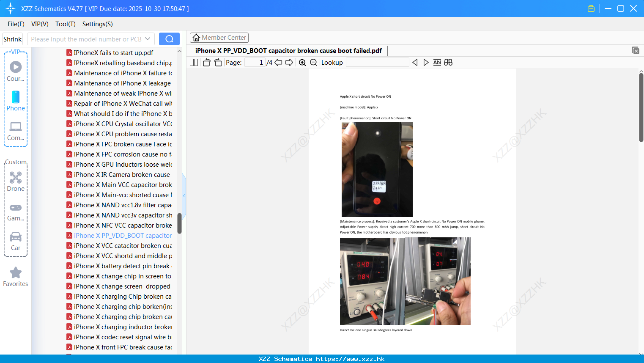This screenshot has width=644, height=363.
Task: Open 'iPhone X front FPC break cause' file
Action: coord(119,347)
